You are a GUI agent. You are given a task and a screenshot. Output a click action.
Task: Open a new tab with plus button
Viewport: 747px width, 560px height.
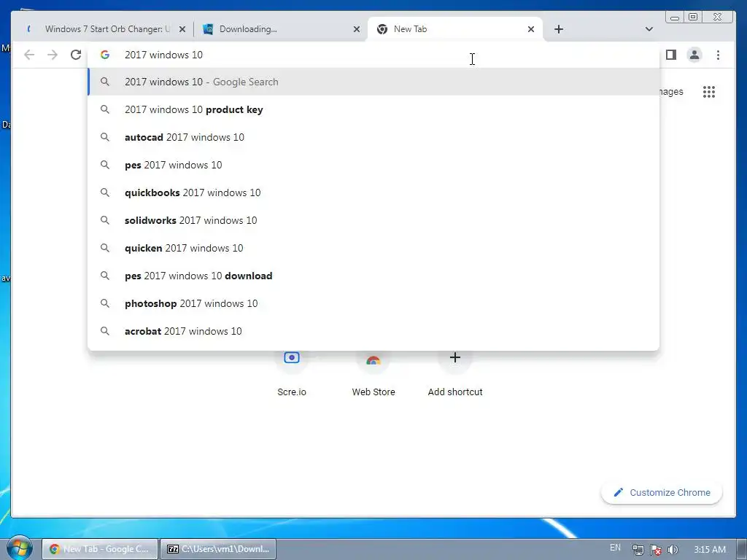(x=559, y=29)
